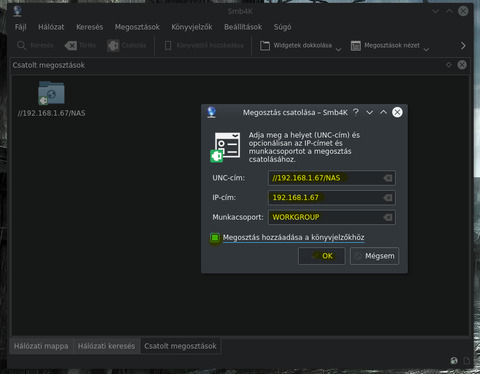Click the Csatolás mount toolbar button
The image size is (480, 374).
coord(127,45)
